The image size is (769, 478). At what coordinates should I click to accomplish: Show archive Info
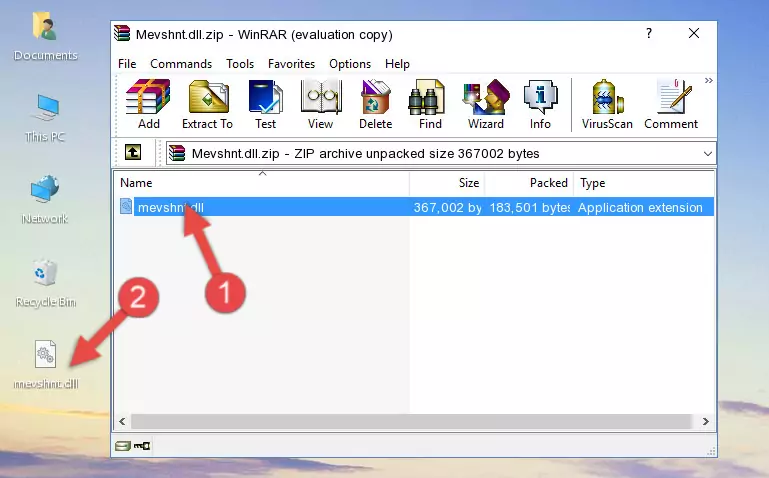tap(540, 104)
